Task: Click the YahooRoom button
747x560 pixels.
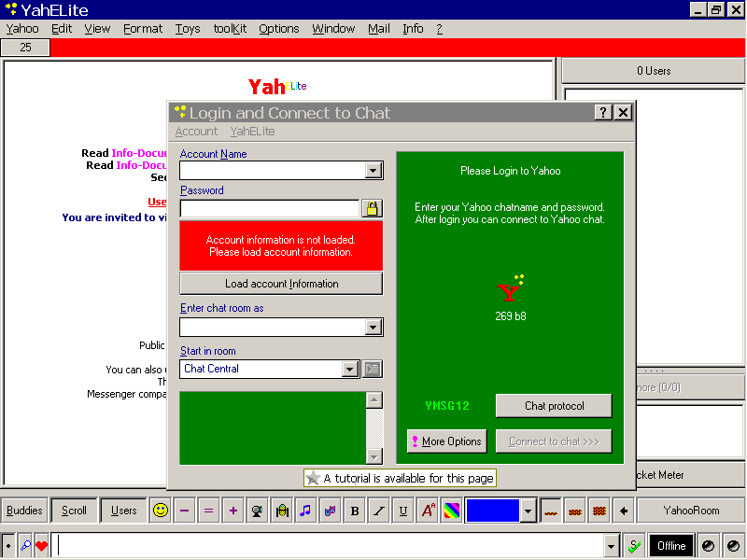Action: coord(691,511)
